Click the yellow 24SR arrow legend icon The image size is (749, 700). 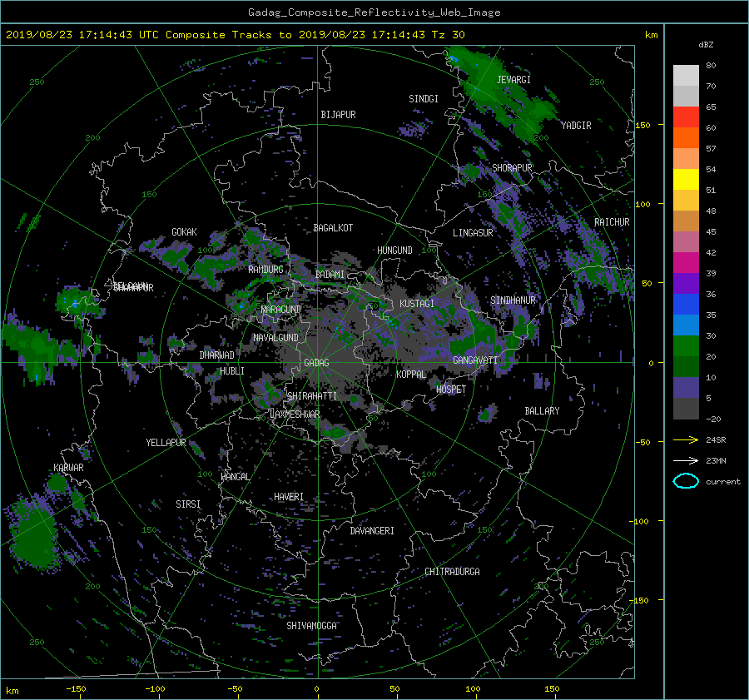(686, 439)
